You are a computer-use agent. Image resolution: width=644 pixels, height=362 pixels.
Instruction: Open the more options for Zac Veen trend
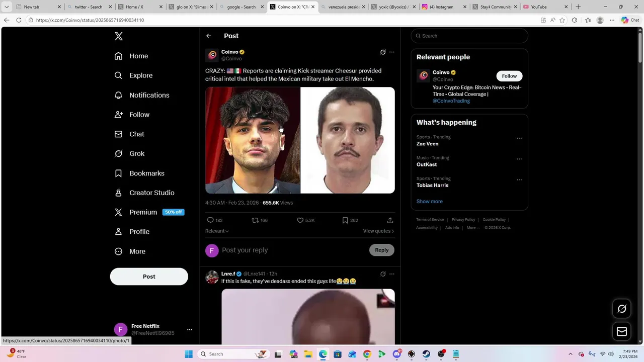pos(519,138)
